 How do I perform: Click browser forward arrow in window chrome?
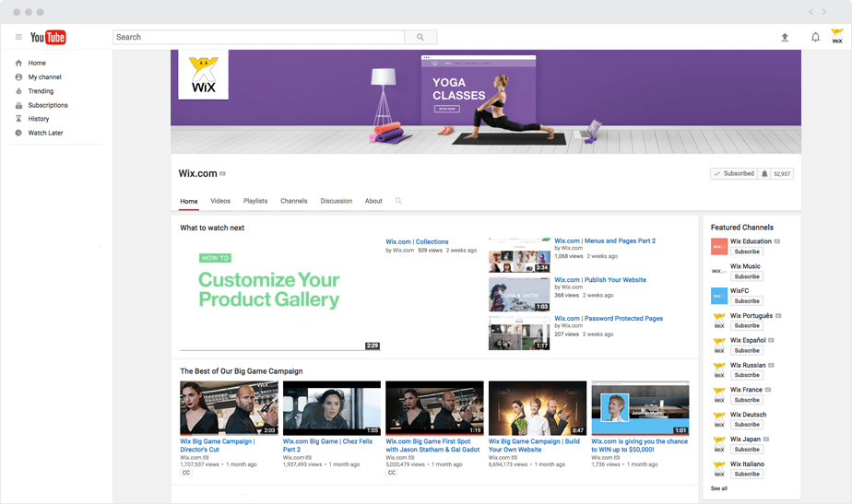(824, 11)
